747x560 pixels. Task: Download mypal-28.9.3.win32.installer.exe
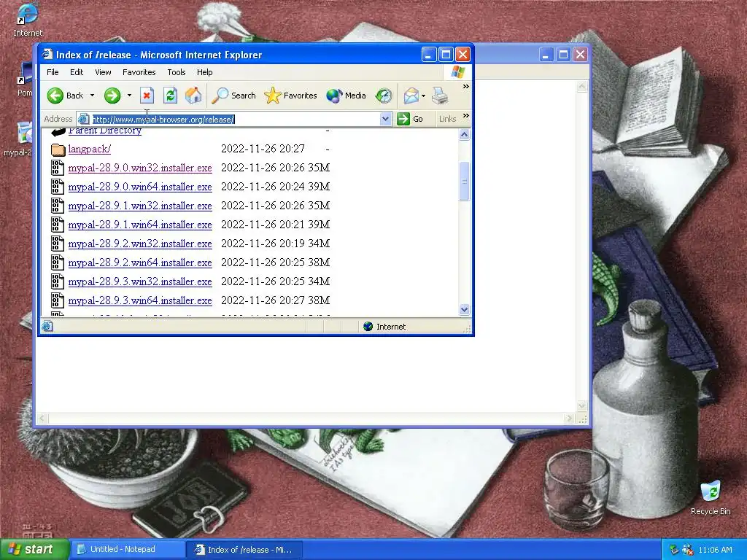(x=140, y=282)
